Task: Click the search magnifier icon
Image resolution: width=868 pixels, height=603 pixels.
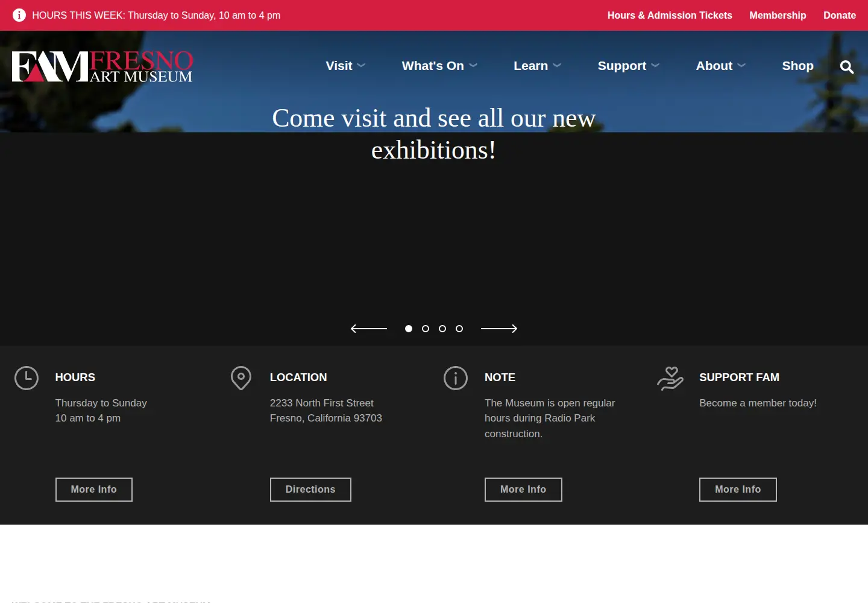Action: click(x=847, y=67)
